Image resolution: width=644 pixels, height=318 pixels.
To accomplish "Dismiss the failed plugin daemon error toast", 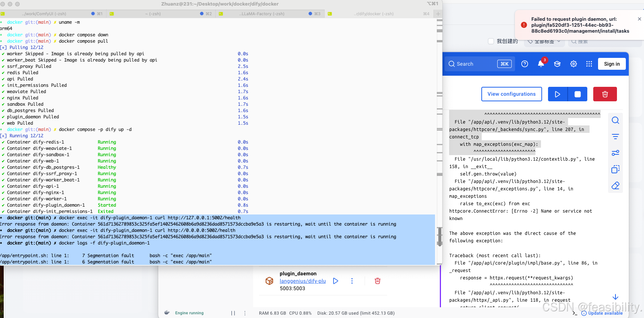I will [639, 19].
